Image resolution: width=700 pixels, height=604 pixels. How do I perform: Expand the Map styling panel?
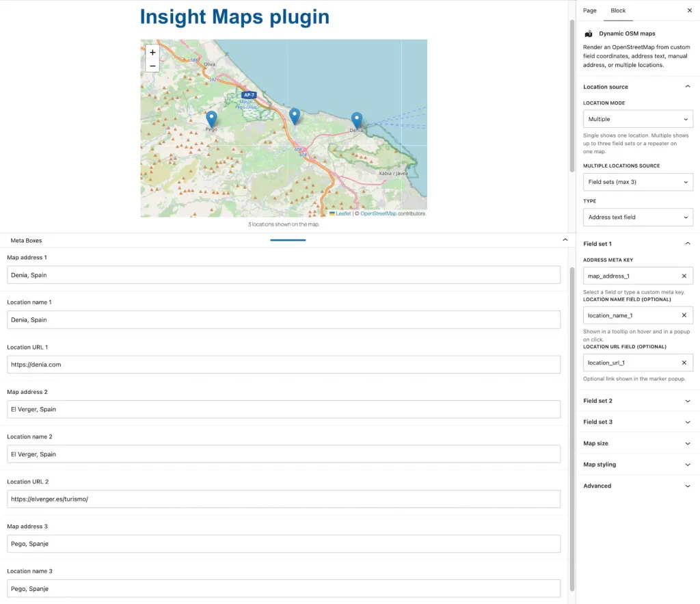point(638,464)
